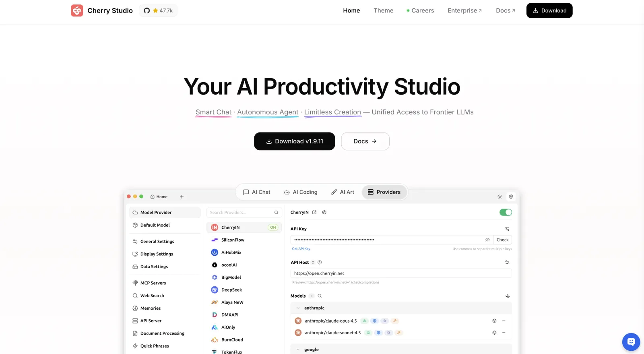Click the tool wrench badge on claude-sonnet-4.5

click(x=398, y=333)
